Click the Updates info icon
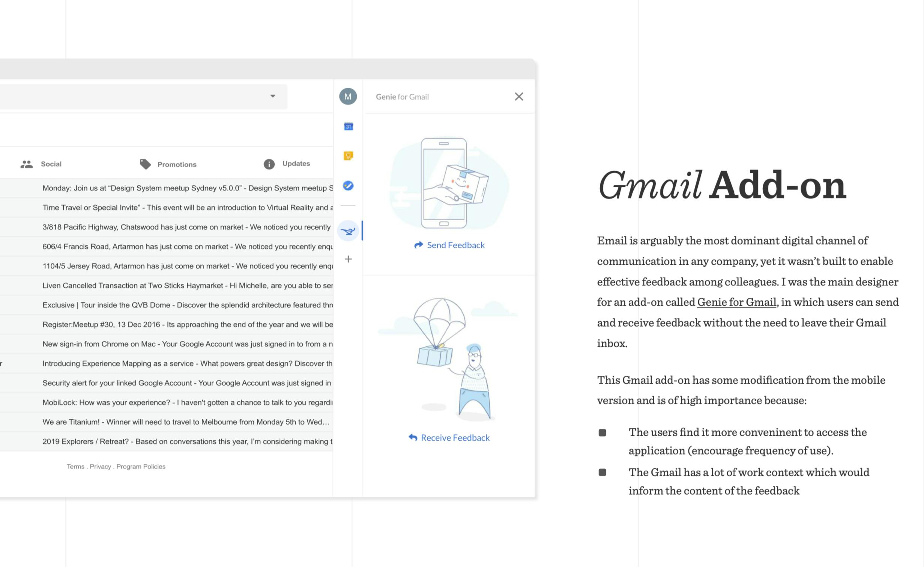This screenshot has height=567, width=924. (269, 164)
